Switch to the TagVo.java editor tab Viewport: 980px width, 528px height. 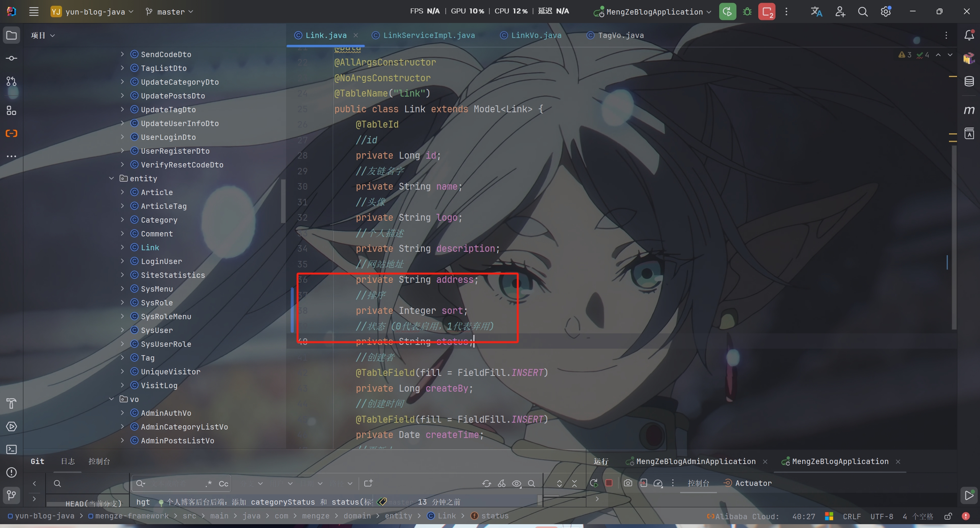coord(620,35)
